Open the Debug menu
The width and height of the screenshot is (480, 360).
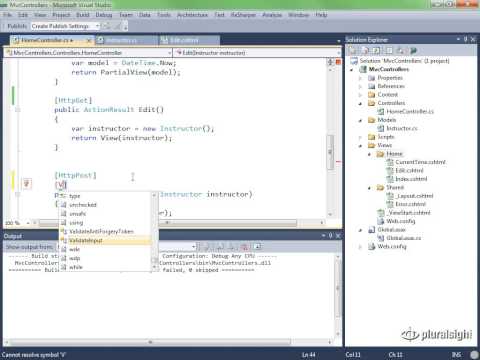point(104,15)
